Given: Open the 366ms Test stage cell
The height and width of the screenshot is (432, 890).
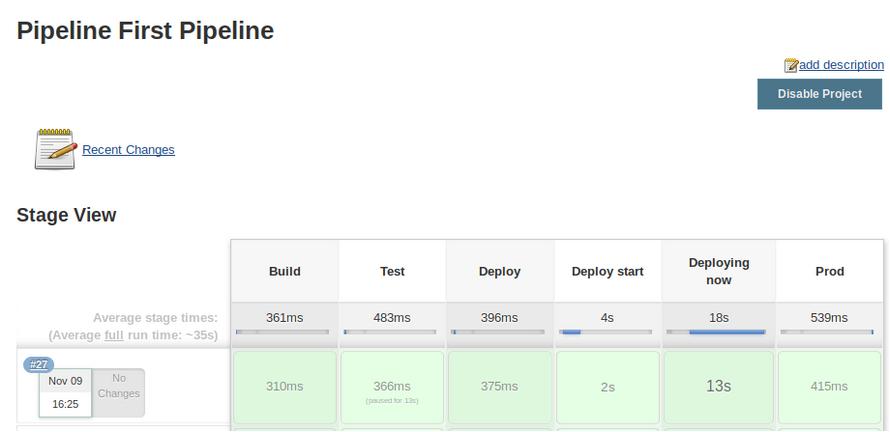Looking at the screenshot, I should tap(392, 387).
